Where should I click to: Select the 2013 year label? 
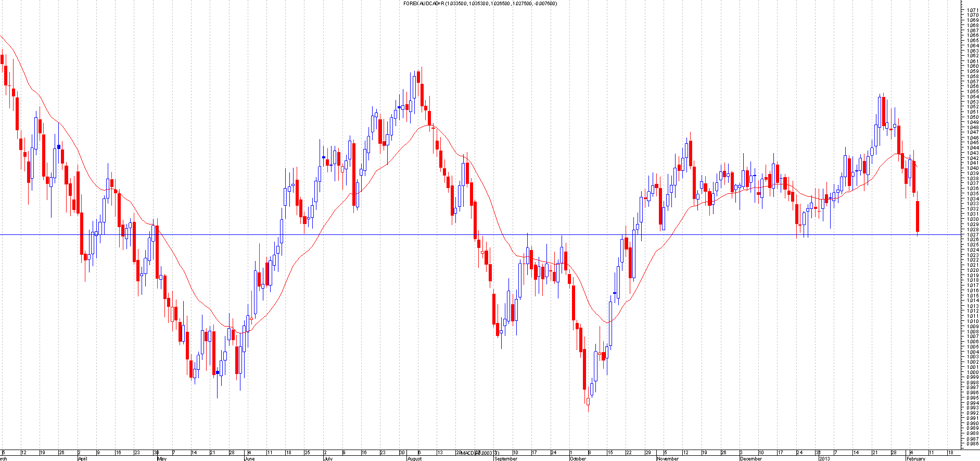[x=824, y=458]
